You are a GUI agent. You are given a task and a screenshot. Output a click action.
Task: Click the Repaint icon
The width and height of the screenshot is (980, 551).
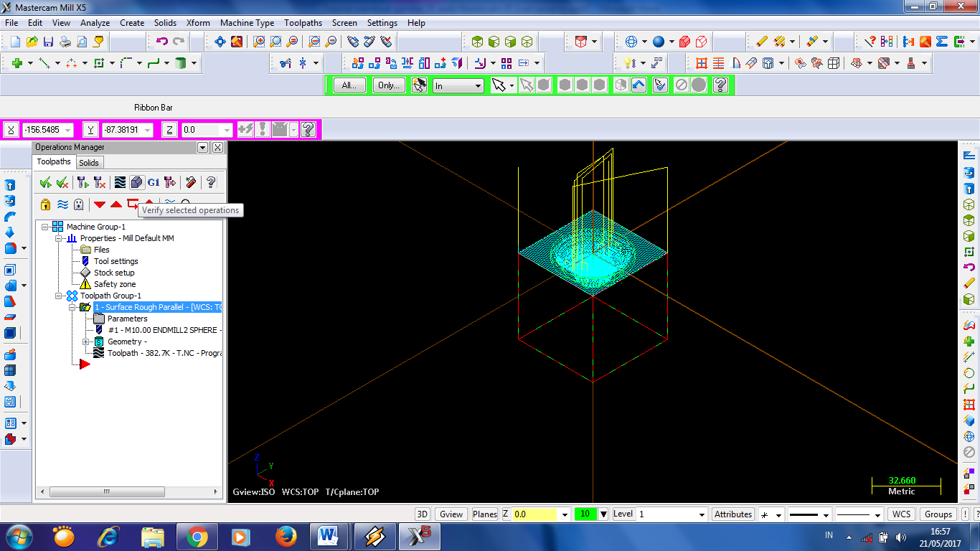point(237,42)
